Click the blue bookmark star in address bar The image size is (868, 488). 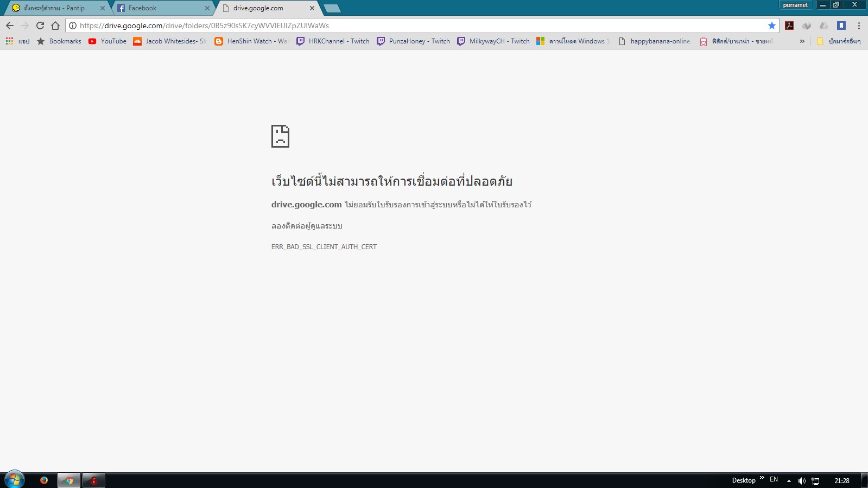click(771, 26)
